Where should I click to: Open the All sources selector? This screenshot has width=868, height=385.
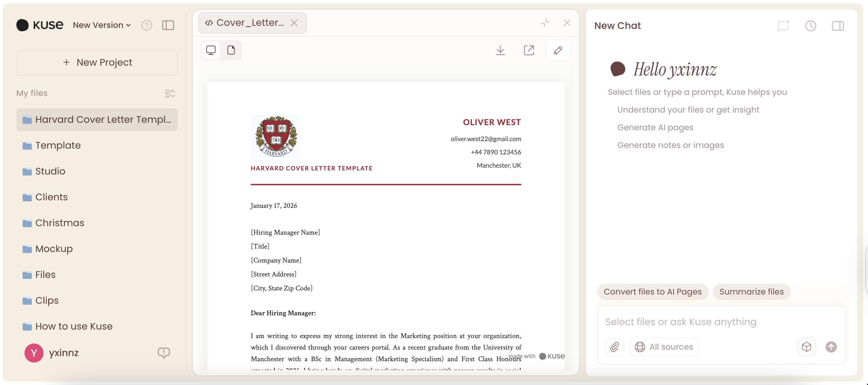coord(664,347)
